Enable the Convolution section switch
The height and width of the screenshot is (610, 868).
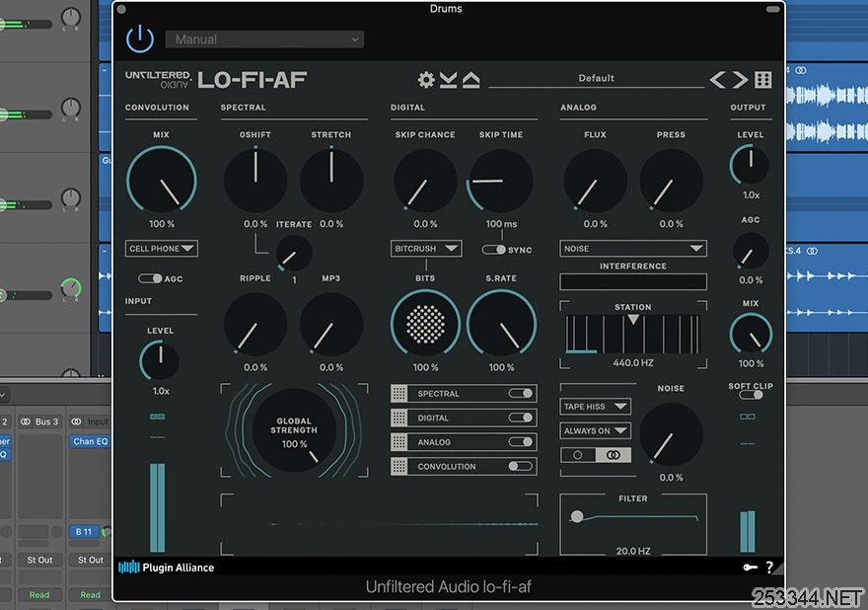click(x=520, y=467)
